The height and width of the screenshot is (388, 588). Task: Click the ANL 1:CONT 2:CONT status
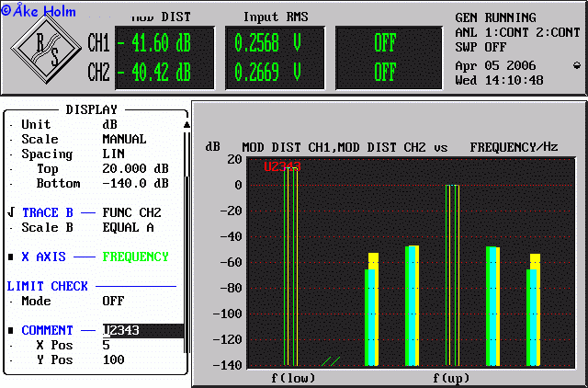point(517,33)
